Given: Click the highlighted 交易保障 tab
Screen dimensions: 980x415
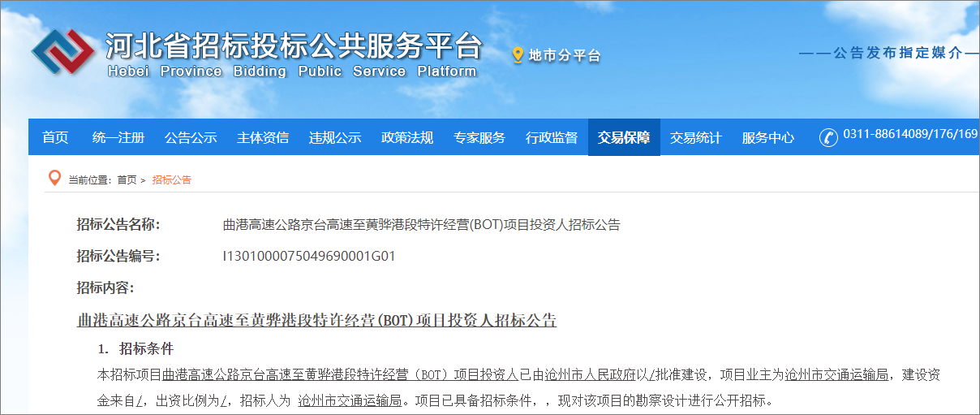Looking at the screenshot, I should click(624, 137).
